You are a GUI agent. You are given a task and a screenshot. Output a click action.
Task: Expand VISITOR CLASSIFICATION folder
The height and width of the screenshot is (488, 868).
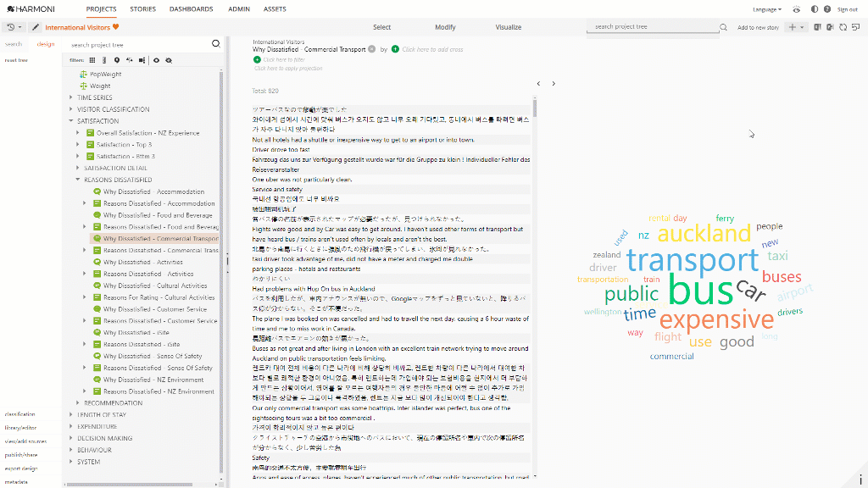click(x=71, y=109)
